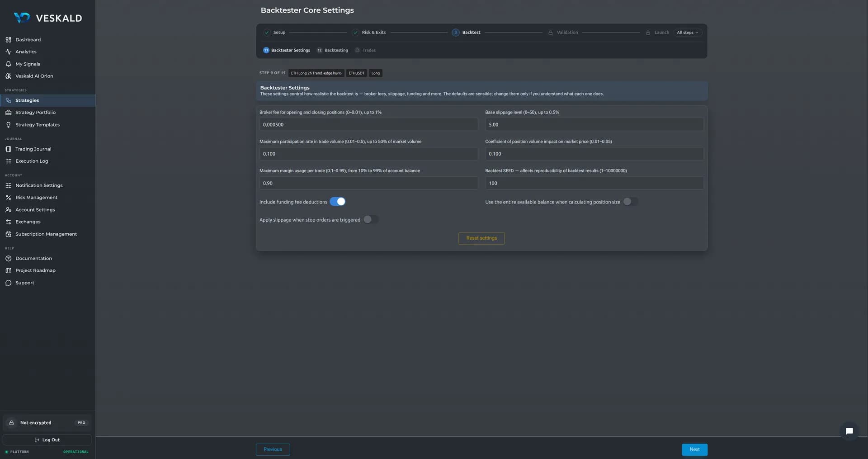Focus the price impact coefficient field
Screen dimensions: 868x459
pyautogui.click(x=594, y=154)
